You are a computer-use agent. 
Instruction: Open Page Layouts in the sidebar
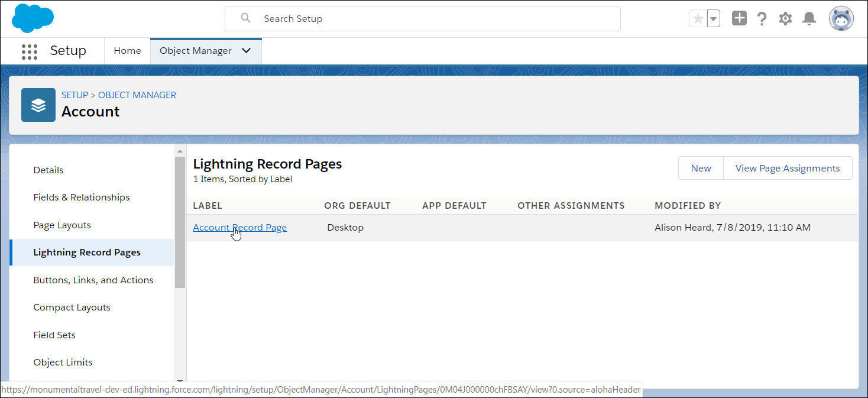click(x=62, y=225)
